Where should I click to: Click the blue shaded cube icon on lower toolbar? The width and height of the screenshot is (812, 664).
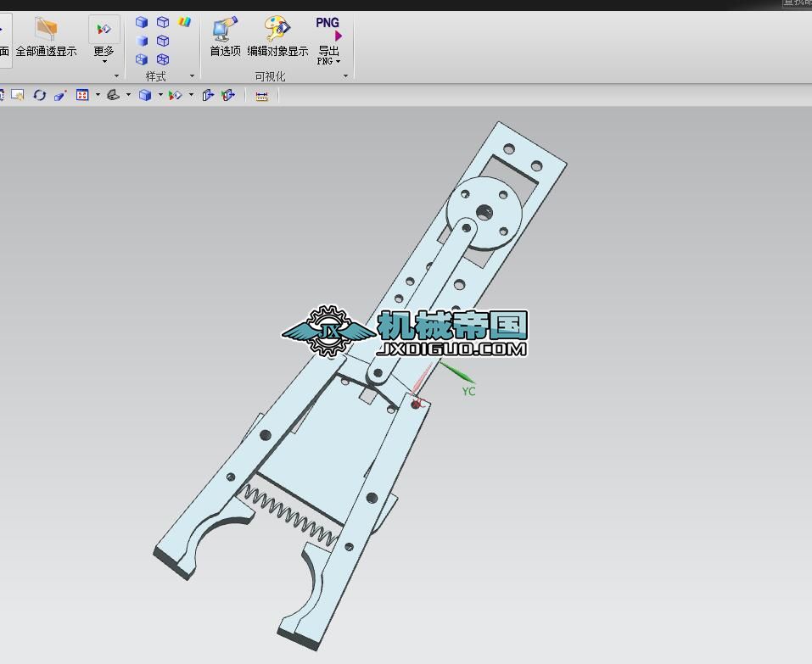pyautogui.click(x=143, y=95)
